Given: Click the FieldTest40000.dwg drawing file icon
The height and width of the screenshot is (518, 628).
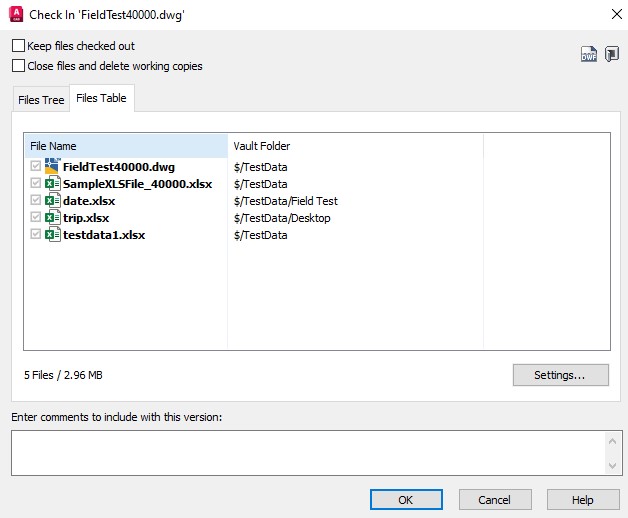Looking at the screenshot, I should click(53, 167).
